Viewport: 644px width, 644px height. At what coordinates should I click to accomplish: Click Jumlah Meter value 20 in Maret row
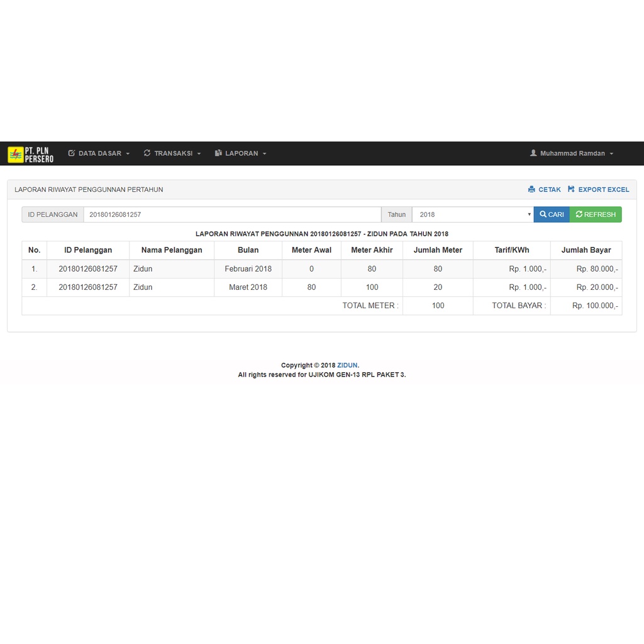(438, 287)
